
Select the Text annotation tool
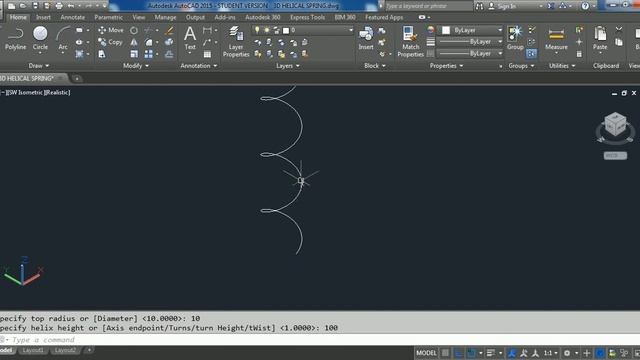[x=190, y=38]
